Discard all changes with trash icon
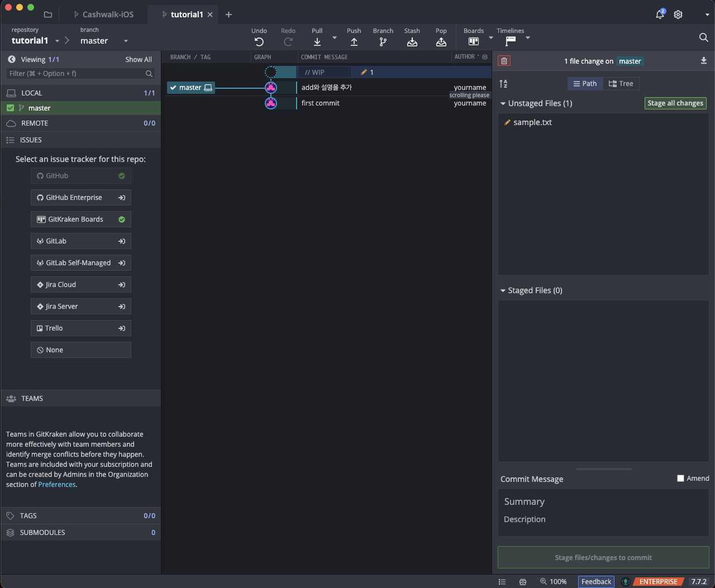The image size is (715, 588). pos(504,61)
